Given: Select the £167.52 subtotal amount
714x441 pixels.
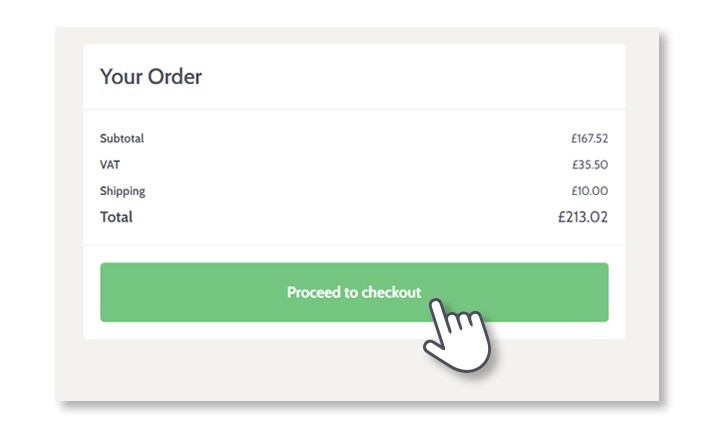Looking at the screenshot, I should tap(590, 138).
